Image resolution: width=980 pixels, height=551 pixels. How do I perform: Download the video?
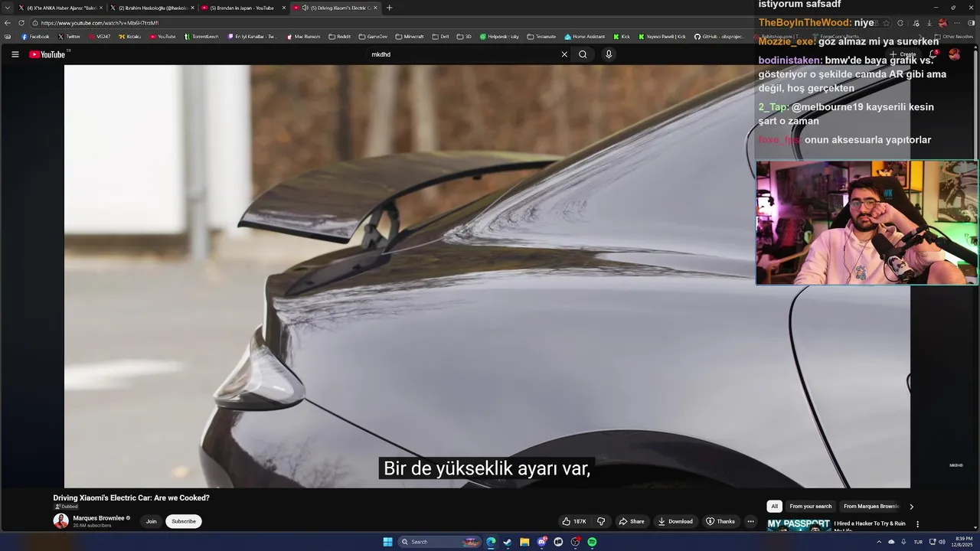pyautogui.click(x=675, y=521)
